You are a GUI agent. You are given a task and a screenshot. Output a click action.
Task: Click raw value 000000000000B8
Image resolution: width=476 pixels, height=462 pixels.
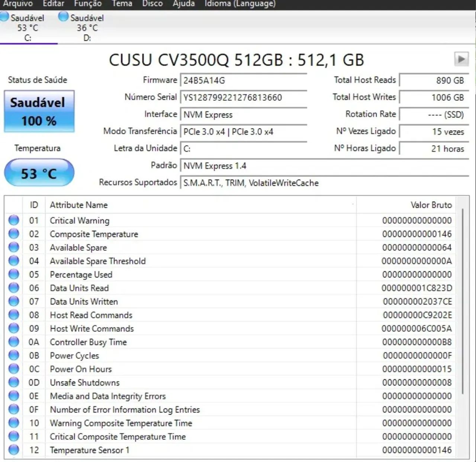[417, 342]
